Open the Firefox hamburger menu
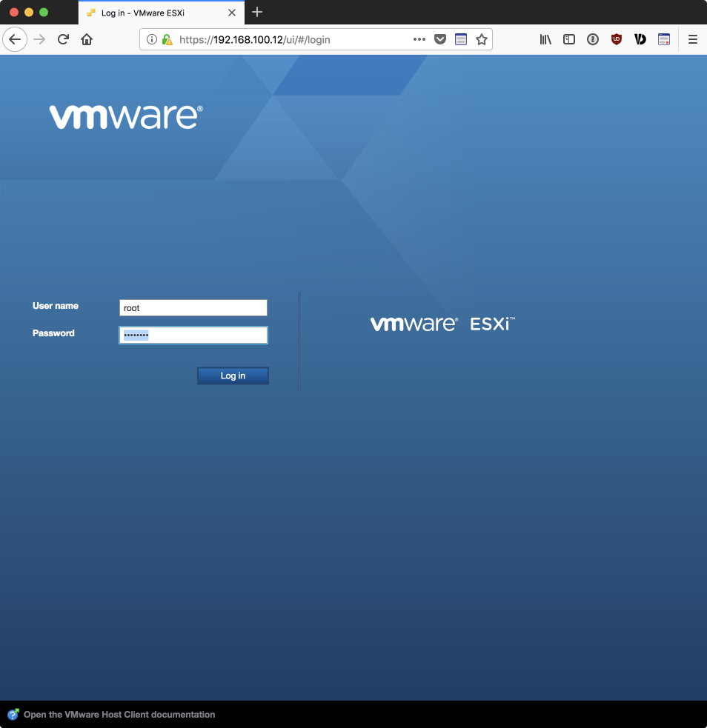Screen dimensions: 707x728 [693, 40]
